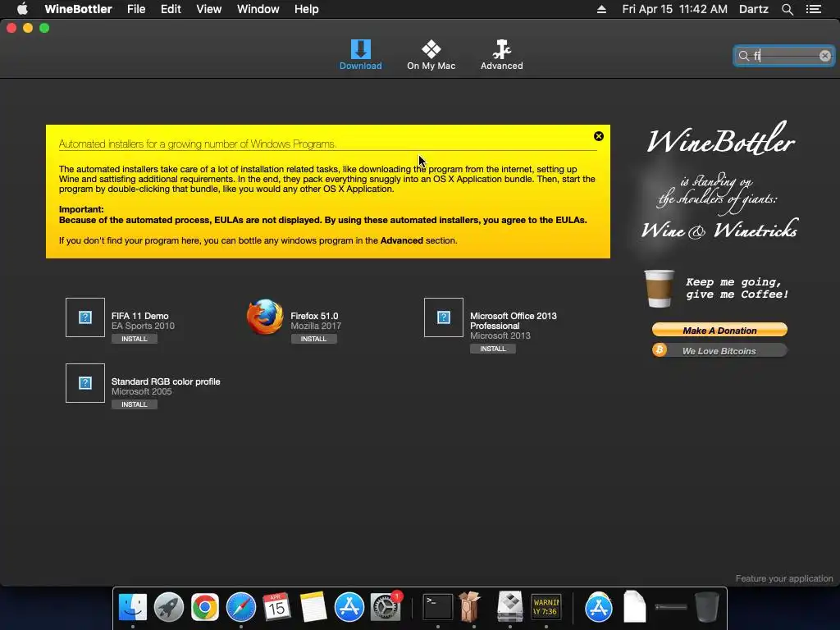Viewport: 840px width, 630px height.
Task: Click the Microsoft Office 2013 placeholder icon
Action: click(x=444, y=317)
